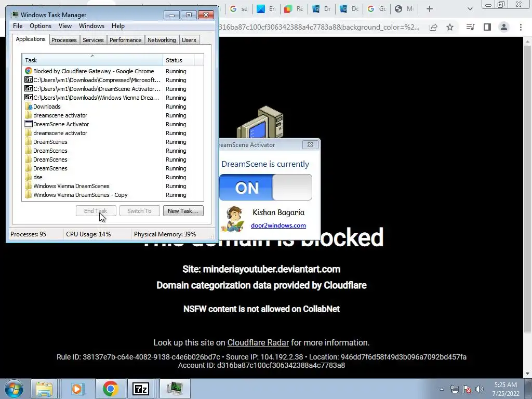
Task: Click the End Task button
Action: click(96, 211)
